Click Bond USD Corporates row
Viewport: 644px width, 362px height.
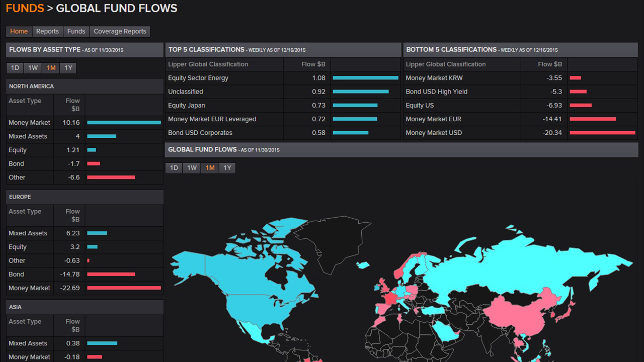coord(283,133)
